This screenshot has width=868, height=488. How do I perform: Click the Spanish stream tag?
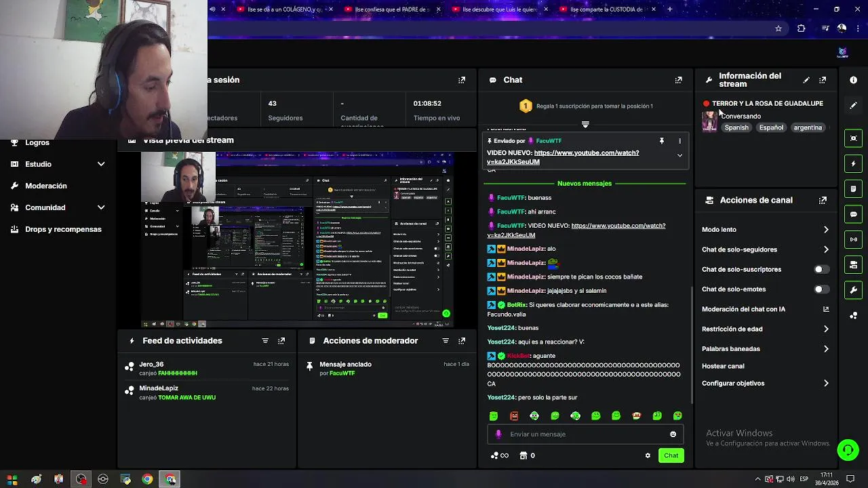coord(736,127)
